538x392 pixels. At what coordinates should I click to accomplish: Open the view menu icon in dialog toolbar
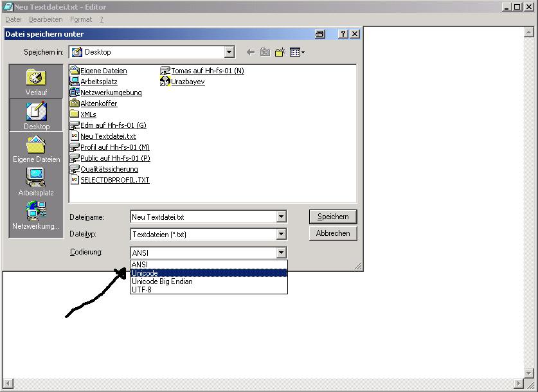pyautogui.click(x=297, y=52)
